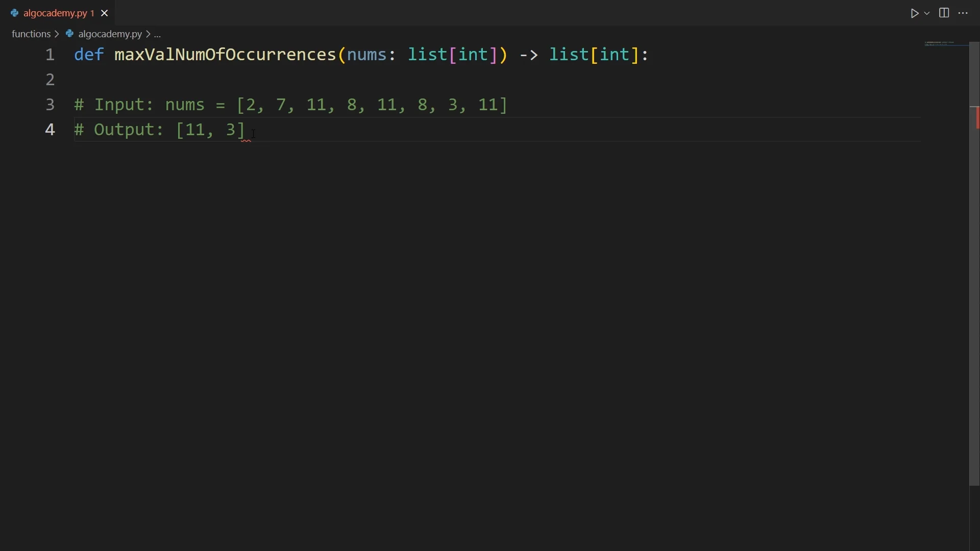Image resolution: width=980 pixels, height=551 pixels.
Task: Select the algocademy.py editor tab
Action: (56, 14)
